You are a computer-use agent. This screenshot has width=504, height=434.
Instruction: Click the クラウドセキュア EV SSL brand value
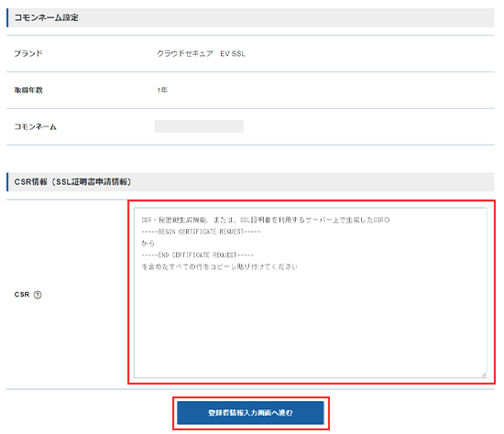point(201,54)
